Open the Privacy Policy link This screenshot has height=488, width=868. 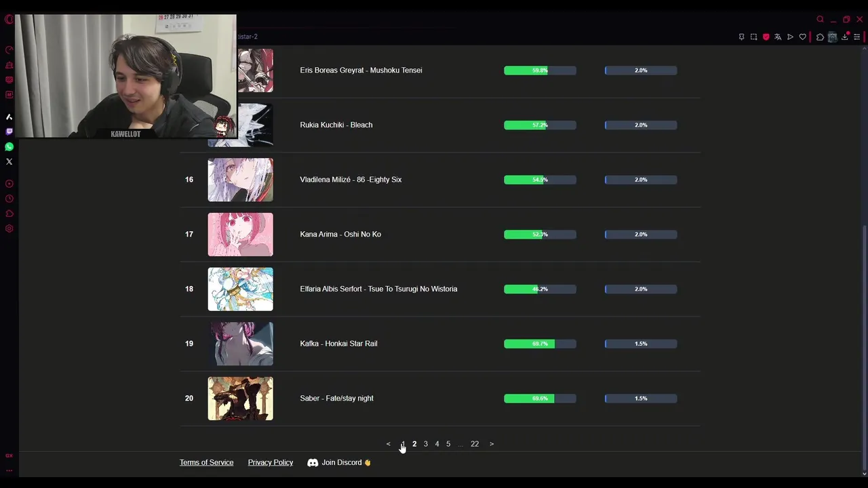[271, 462]
